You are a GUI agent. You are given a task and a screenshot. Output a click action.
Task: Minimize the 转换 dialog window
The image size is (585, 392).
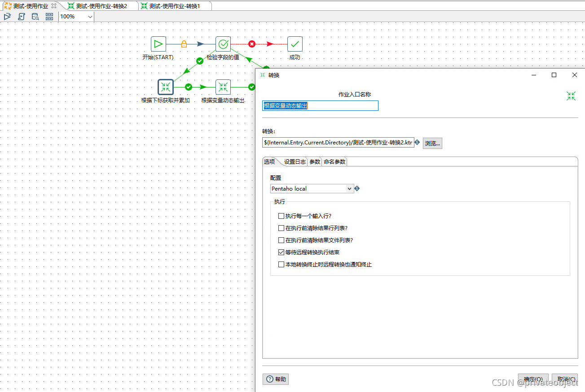pos(533,75)
